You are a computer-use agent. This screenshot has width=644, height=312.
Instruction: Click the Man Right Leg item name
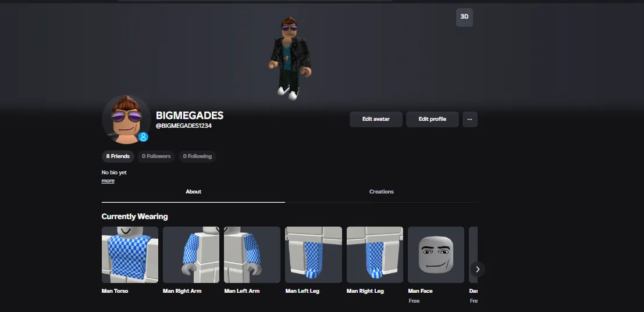tap(365, 291)
